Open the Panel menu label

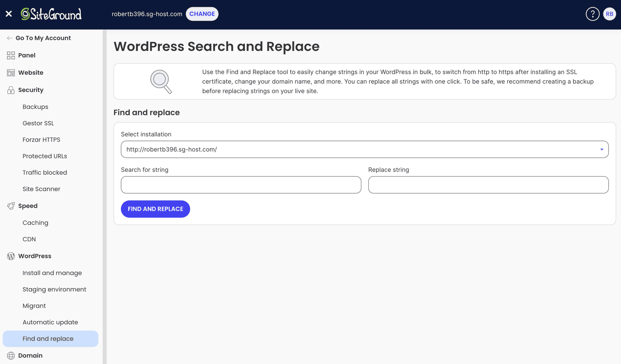pos(27,55)
